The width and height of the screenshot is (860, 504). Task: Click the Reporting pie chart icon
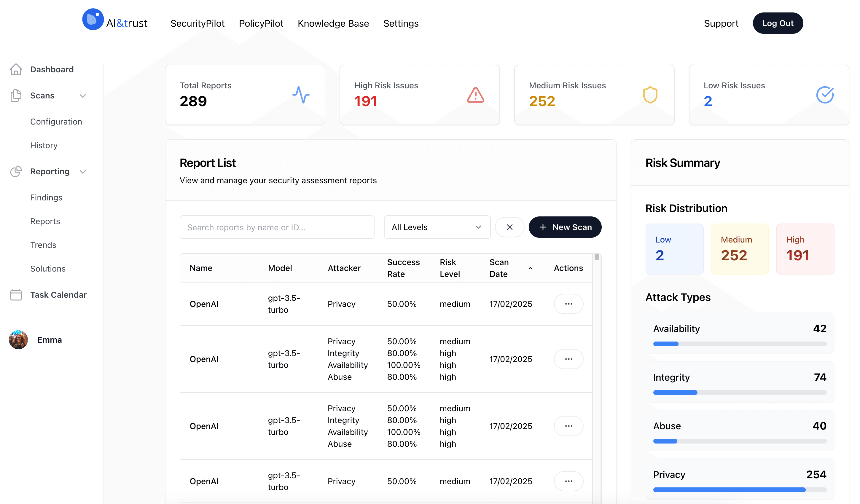click(16, 171)
